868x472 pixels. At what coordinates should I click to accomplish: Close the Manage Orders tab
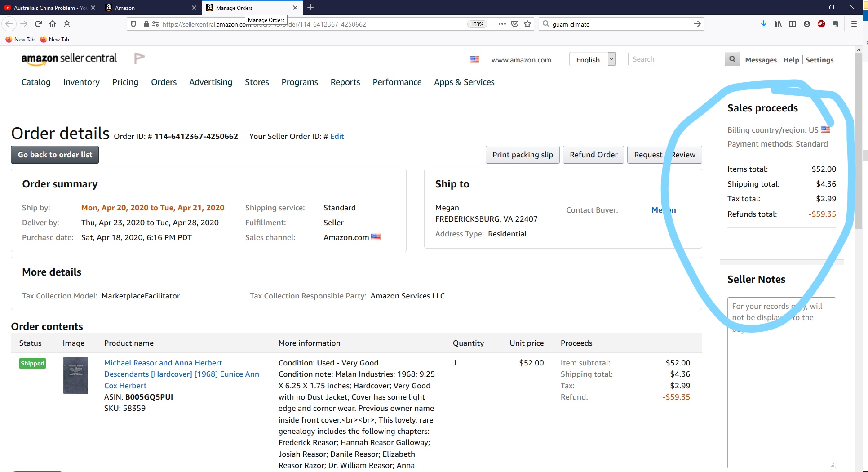[295, 8]
